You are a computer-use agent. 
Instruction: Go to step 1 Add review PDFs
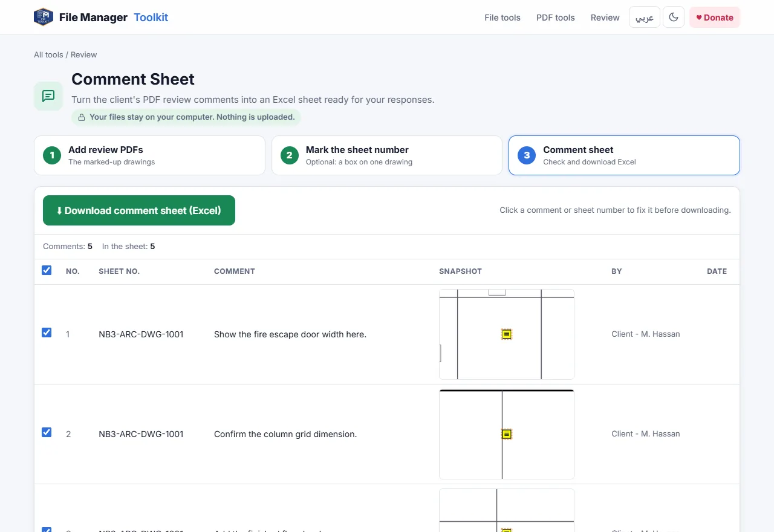[x=149, y=155]
